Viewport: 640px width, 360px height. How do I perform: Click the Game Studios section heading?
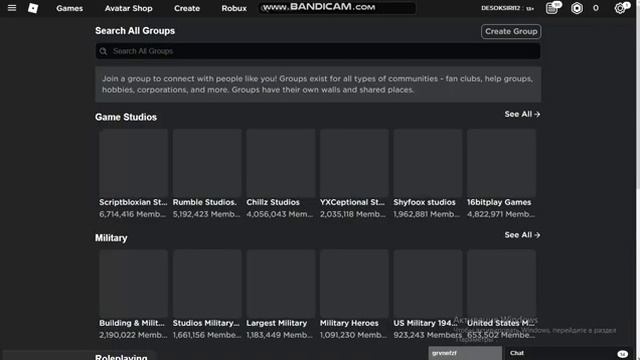pyautogui.click(x=126, y=117)
